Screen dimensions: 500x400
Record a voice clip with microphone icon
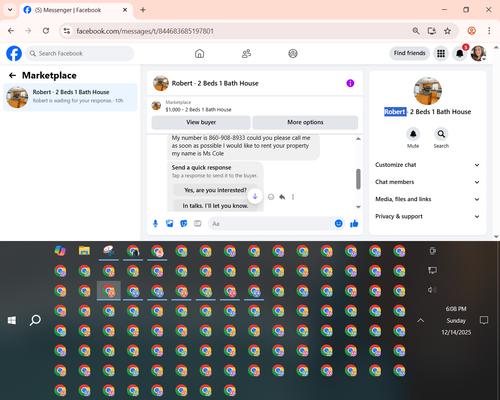pyautogui.click(x=155, y=223)
